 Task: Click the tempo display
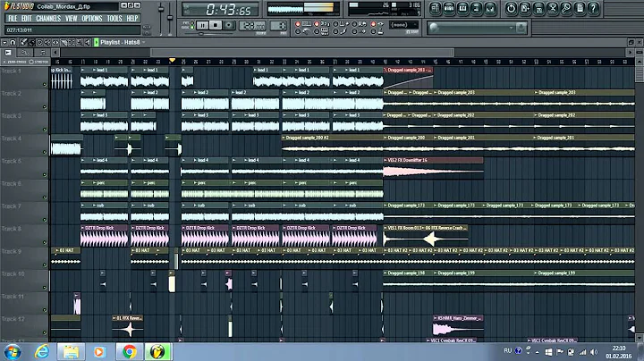click(252, 26)
